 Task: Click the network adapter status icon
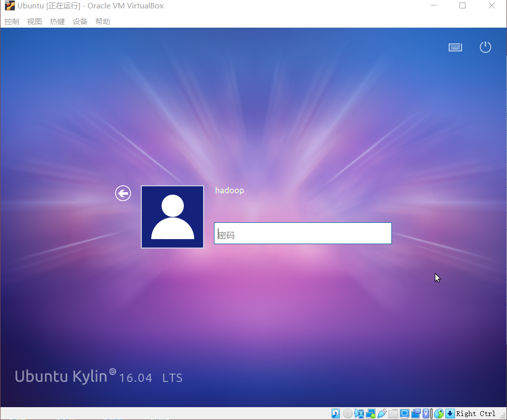pos(371,414)
